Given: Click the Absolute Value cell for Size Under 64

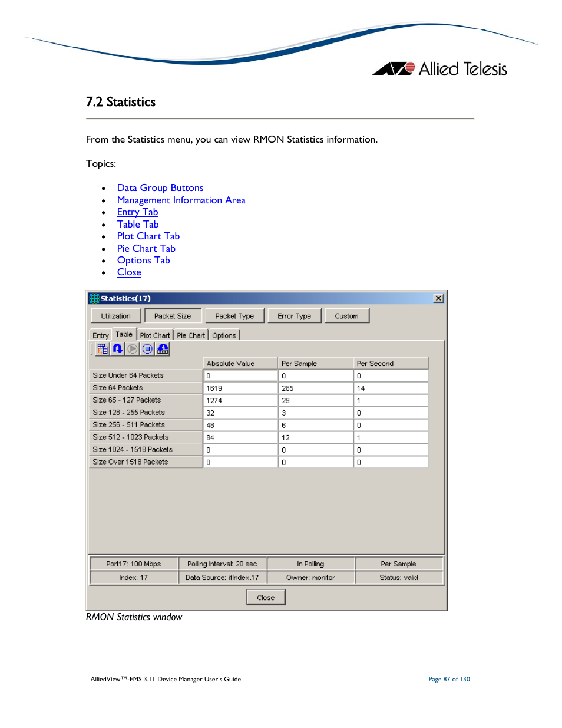Looking at the screenshot, I should [240, 376].
